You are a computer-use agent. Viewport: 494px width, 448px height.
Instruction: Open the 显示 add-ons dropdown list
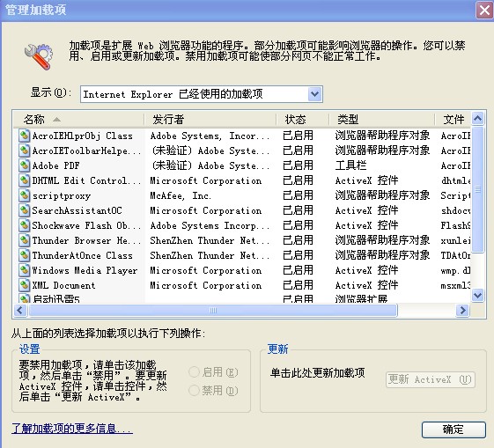314,94
